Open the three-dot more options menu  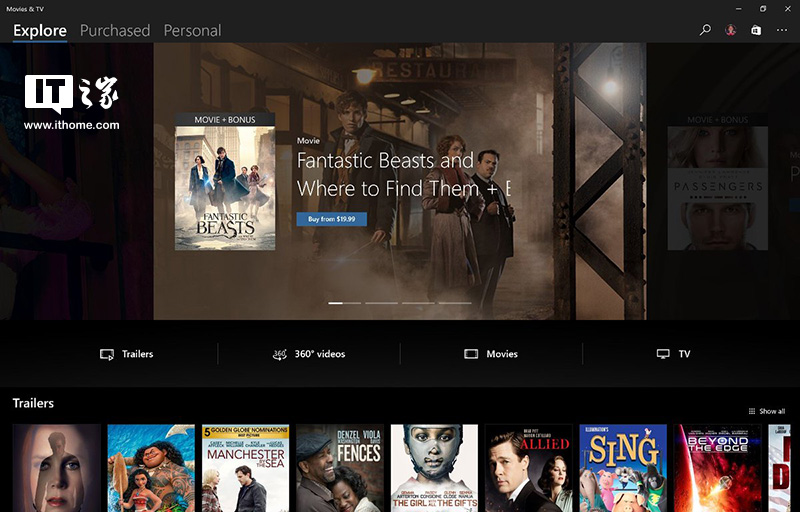click(782, 30)
